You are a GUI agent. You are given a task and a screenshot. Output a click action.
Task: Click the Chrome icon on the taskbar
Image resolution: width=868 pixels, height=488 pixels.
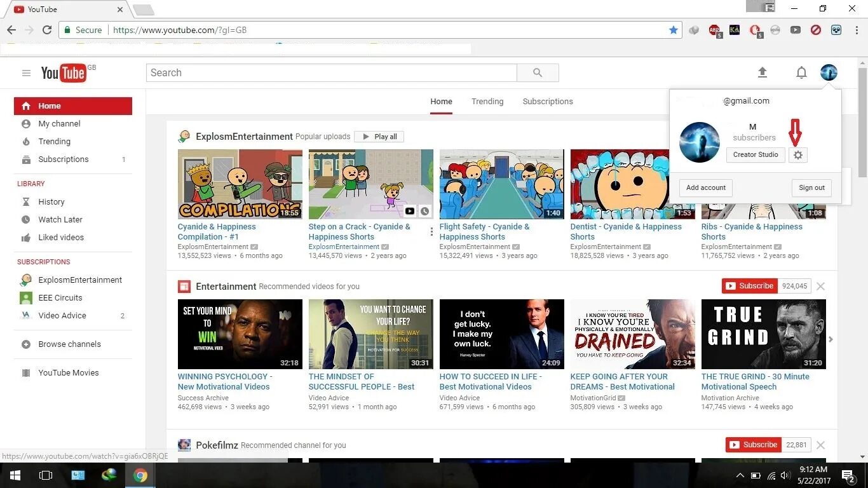point(140,475)
